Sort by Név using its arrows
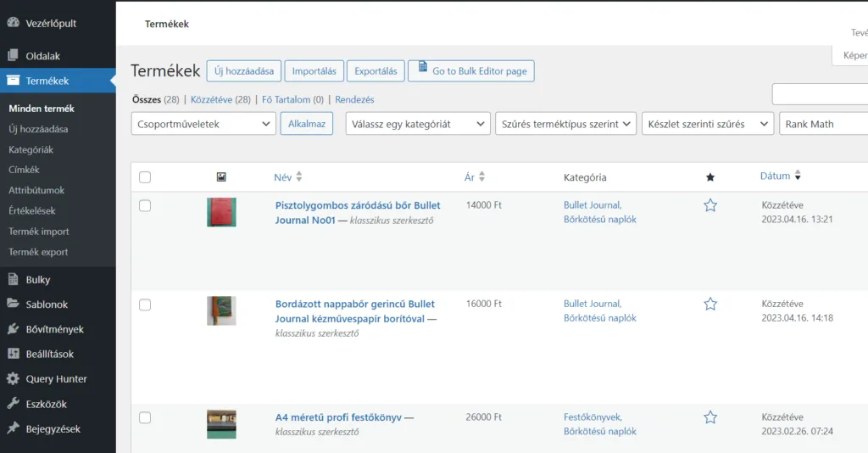The height and width of the screenshot is (453, 868). tap(299, 176)
